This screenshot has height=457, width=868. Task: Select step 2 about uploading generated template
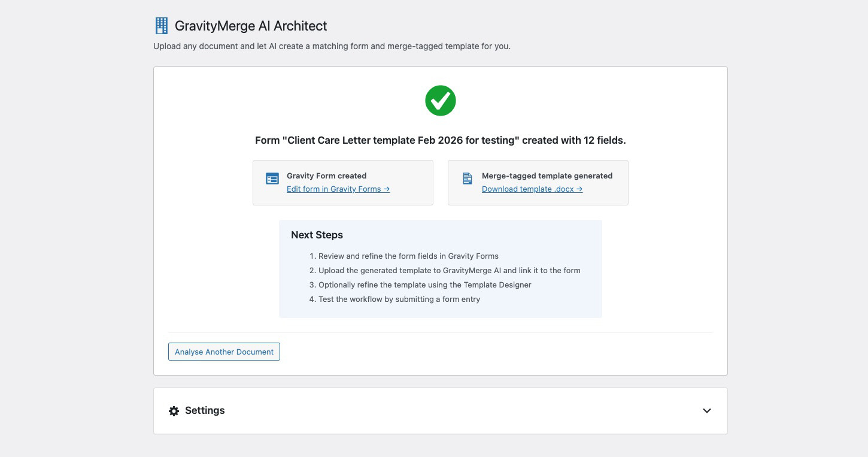pos(449,270)
